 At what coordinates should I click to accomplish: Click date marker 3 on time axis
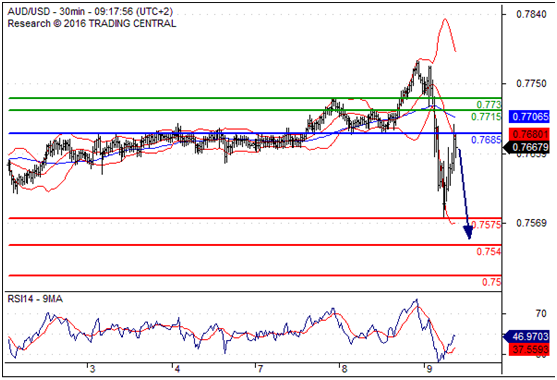tap(92, 369)
